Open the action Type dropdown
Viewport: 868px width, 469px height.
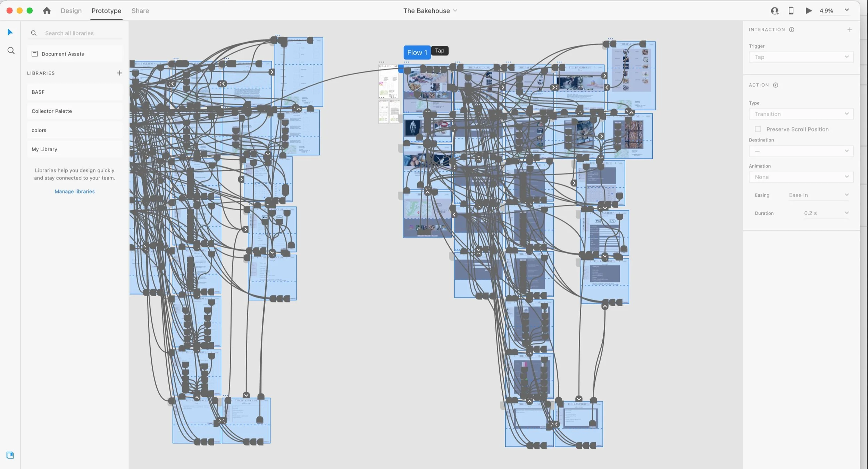pyautogui.click(x=801, y=114)
